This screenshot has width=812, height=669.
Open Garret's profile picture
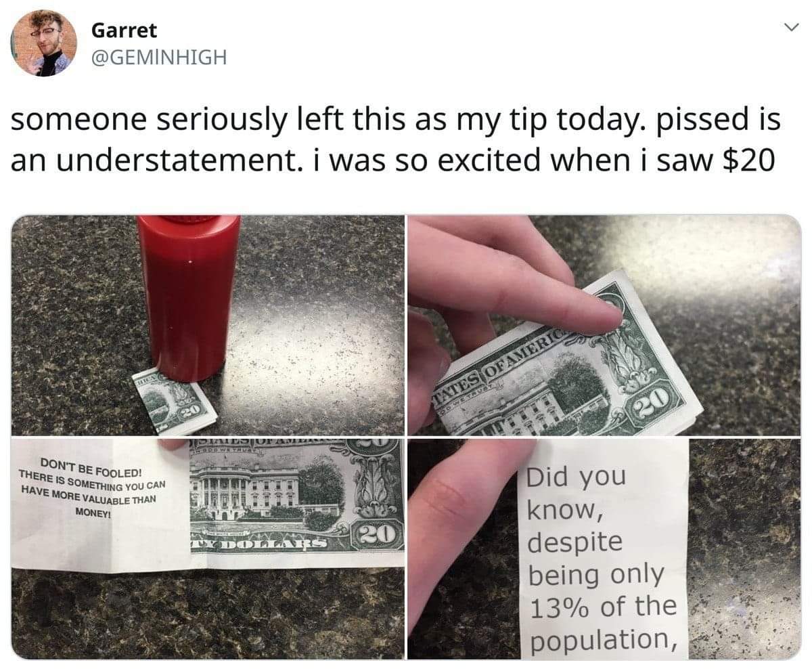click(43, 43)
